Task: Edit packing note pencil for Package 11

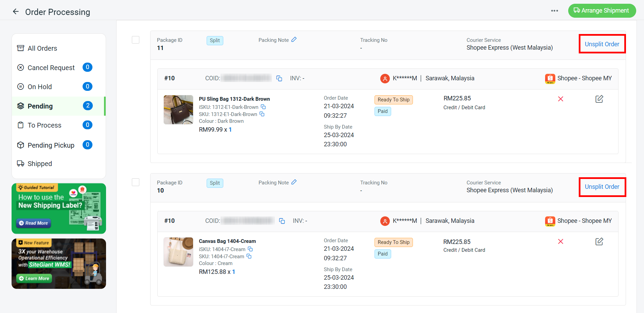Action: point(294,40)
